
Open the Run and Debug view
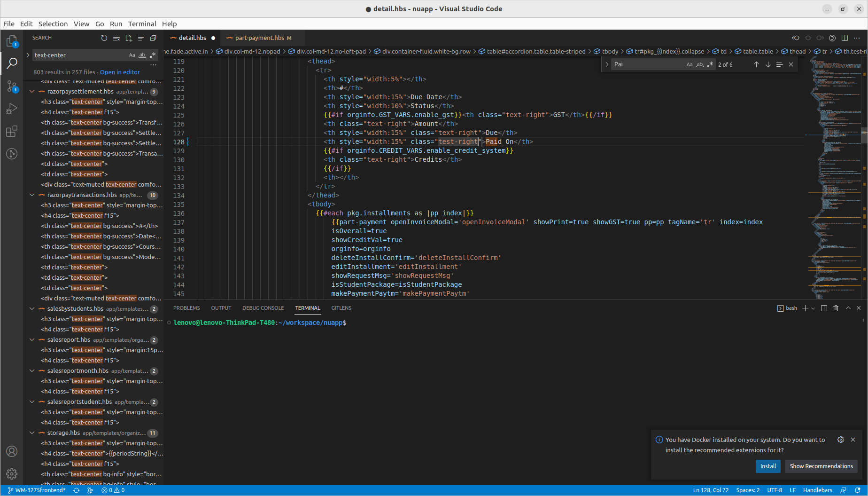pos(12,109)
